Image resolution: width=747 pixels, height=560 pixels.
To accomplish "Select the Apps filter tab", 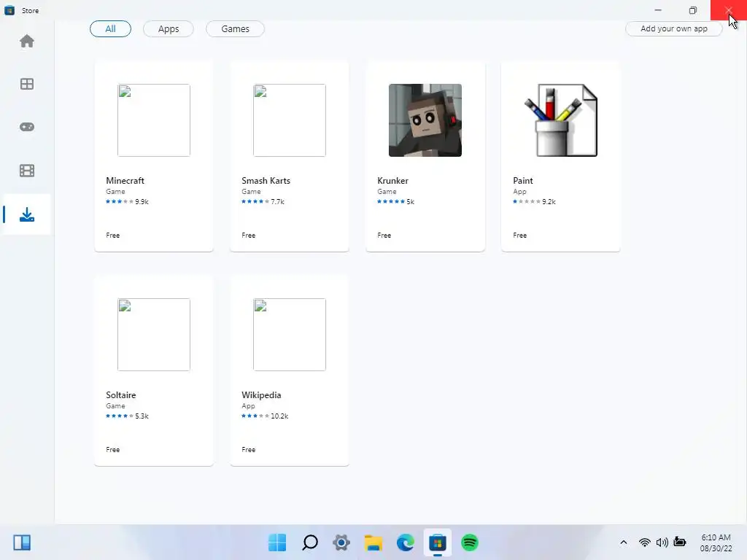I will pos(169,29).
